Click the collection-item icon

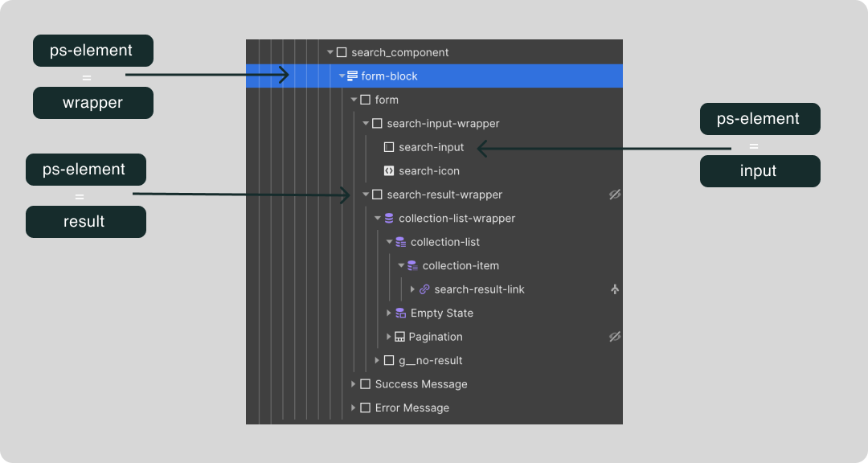[x=411, y=265]
